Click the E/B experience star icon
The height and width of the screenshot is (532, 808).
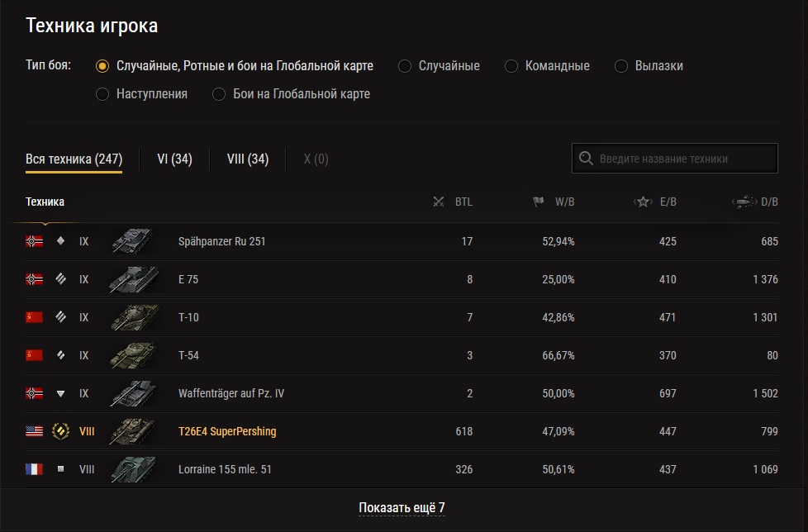pyautogui.click(x=641, y=202)
